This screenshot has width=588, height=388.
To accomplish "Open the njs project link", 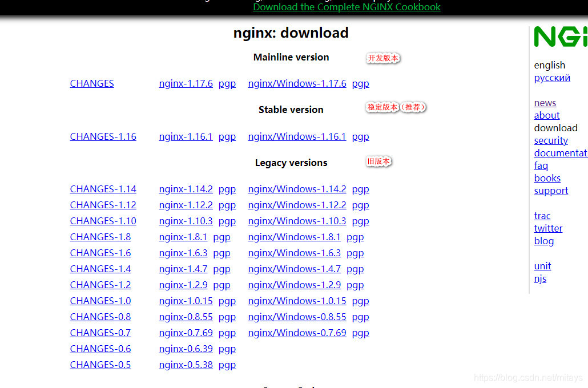I will coord(540,279).
